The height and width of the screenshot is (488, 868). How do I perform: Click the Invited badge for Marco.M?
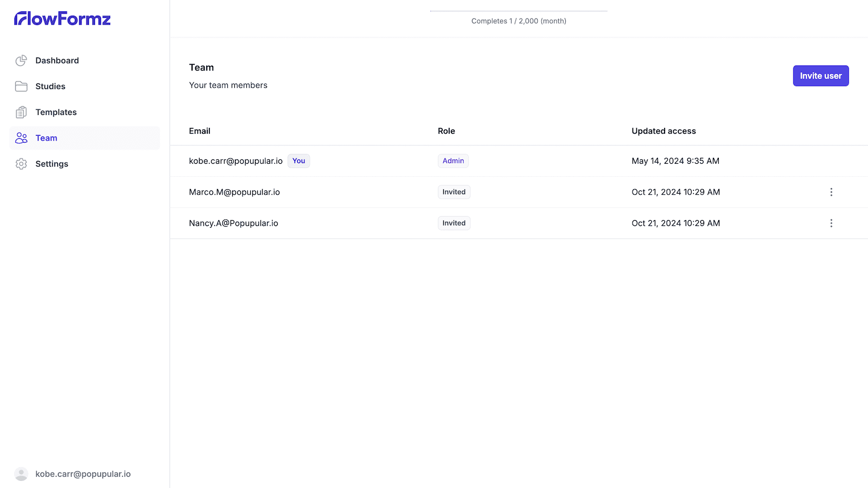[x=454, y=192]
